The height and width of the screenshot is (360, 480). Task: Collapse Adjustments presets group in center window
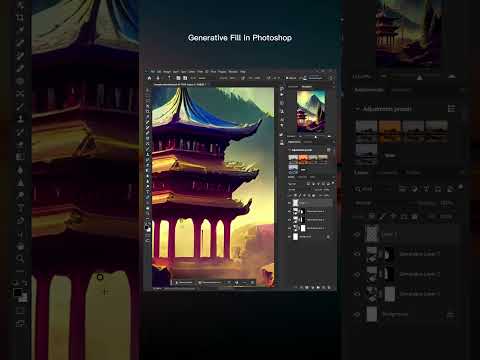click(x=289, y=150)
